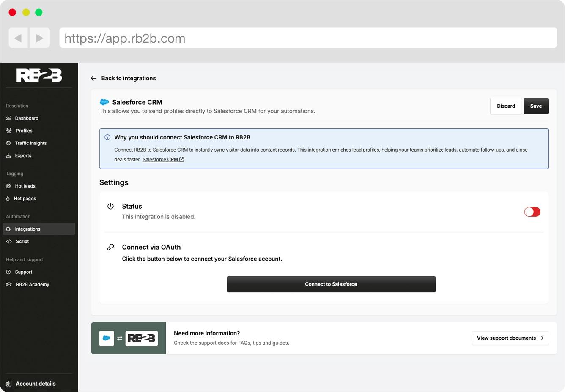Enable the integration Status toggle
This screenshot has width=565, height=392.
532,212
